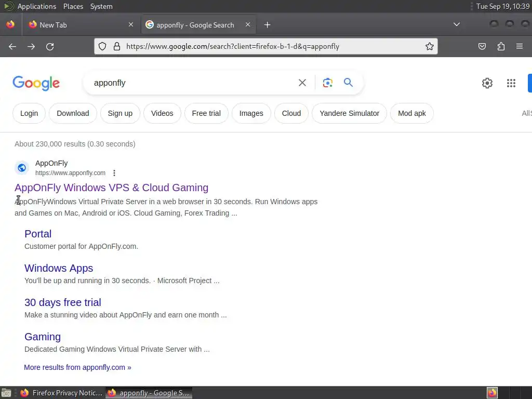Open the Places menu

73,6
